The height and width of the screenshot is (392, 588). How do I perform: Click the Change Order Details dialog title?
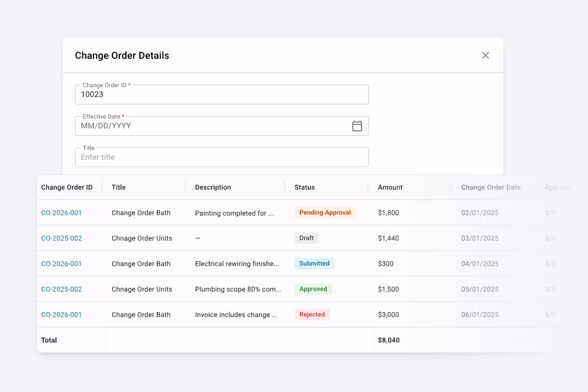[x=122, y=55]
